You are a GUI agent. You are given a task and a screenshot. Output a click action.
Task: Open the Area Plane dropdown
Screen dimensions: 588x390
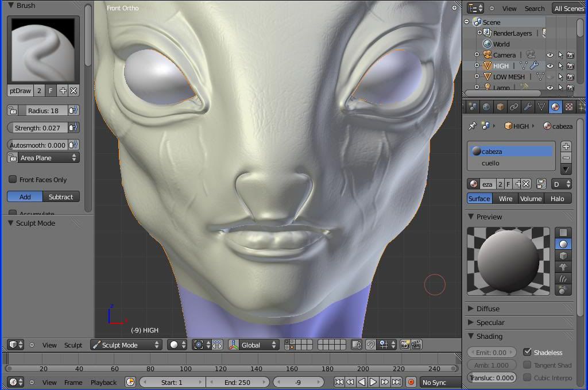(44, 158)
